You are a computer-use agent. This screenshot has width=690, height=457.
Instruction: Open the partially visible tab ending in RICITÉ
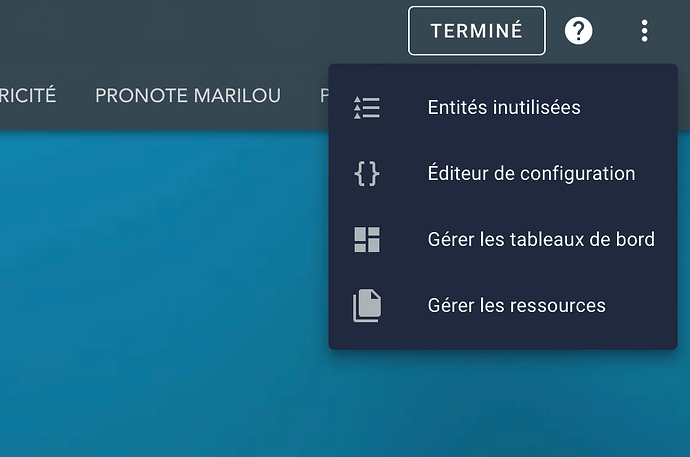click(28, 95)
